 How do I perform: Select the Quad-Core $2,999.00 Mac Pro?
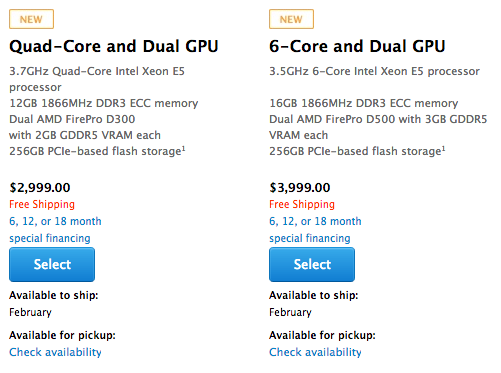tap(52, 264)
